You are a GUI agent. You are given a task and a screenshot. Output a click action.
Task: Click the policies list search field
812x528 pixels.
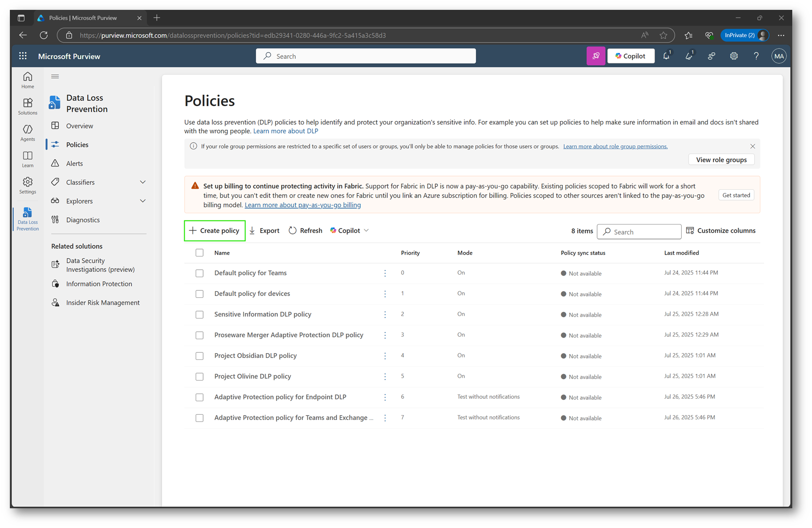(x=639, y=232)
